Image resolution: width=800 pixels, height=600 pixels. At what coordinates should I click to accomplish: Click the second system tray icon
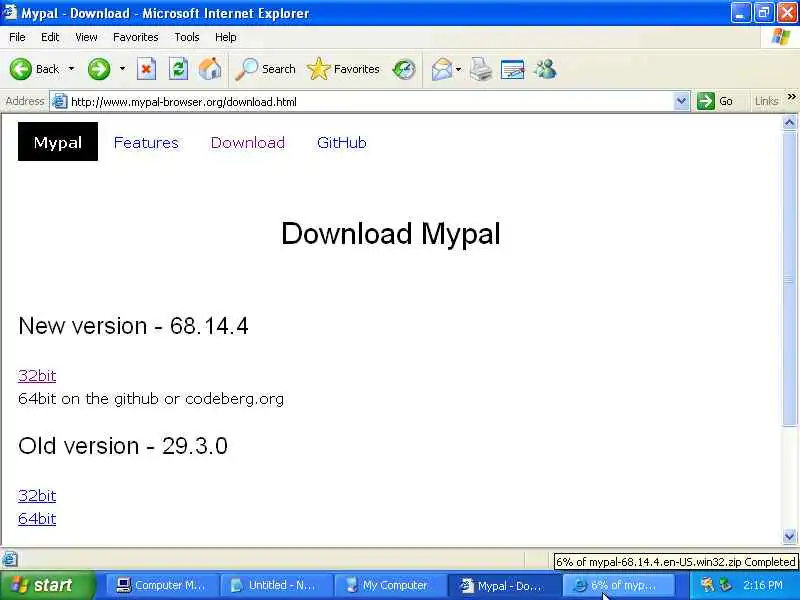(x=725, y=585)
